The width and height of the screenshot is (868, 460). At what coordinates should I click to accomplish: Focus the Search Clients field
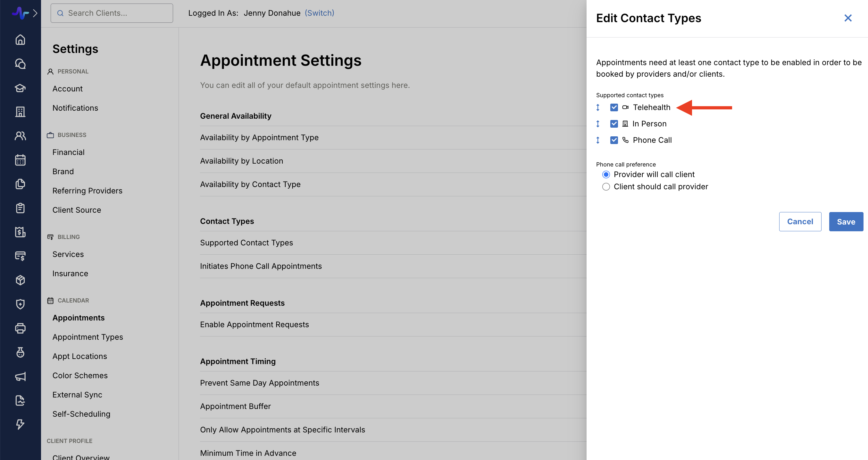pyautogui.click(x=112, y=13)
